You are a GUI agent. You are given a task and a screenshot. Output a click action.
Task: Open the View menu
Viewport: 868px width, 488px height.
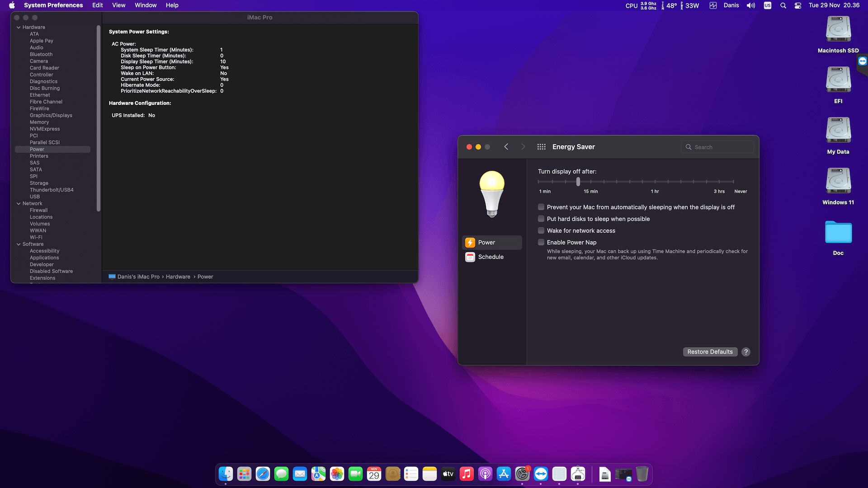[118, 5]
